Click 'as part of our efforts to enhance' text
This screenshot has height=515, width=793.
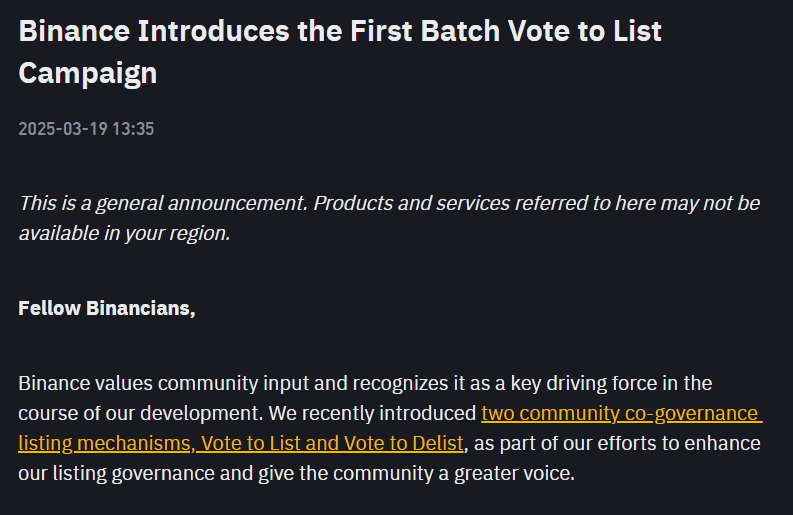click(x=618, y=443)
